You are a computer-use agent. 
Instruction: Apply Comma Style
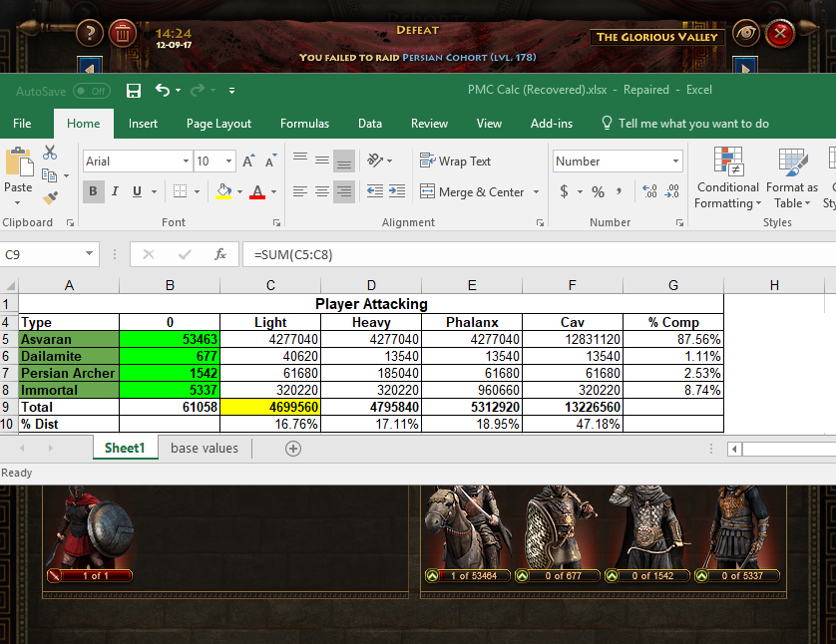point(619,191)
